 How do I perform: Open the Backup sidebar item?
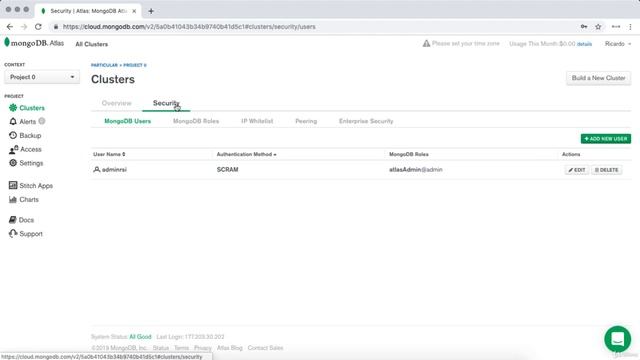click(x=25, y=136)
